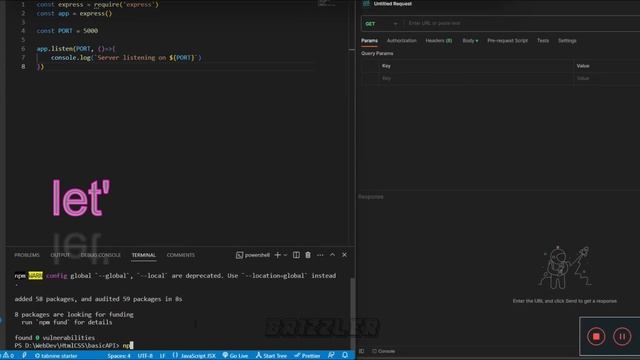The height and width of the screenshot is (360, 640).
Task: Open the feedback icon in the status bar
Action: pyautogui.click(x=331, y=356)
